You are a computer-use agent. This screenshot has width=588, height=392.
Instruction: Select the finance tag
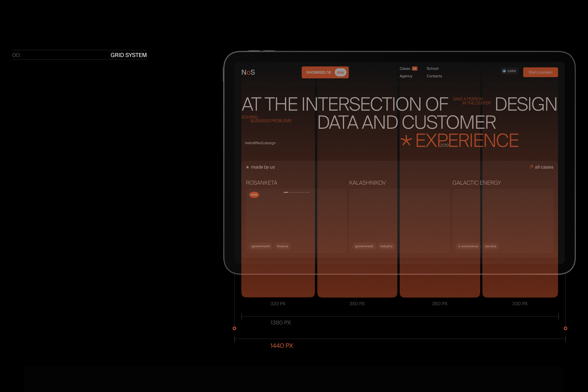coord(282,246)
